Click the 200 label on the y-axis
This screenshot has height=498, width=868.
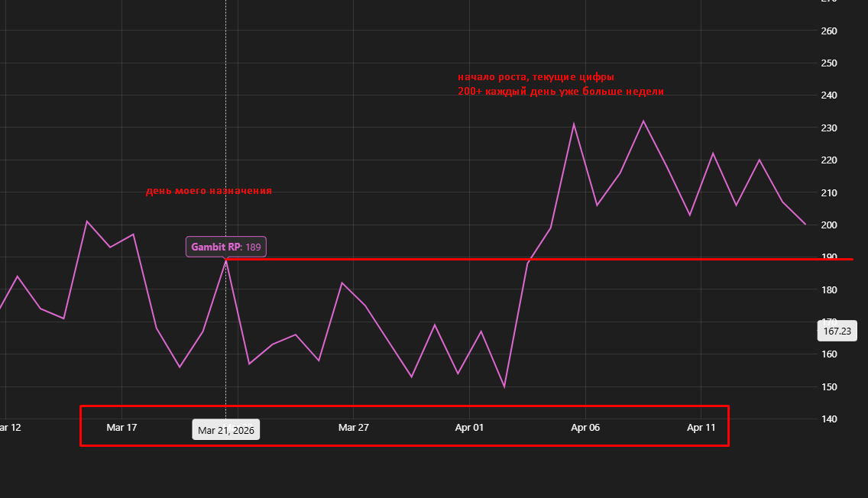coord(829,225)
